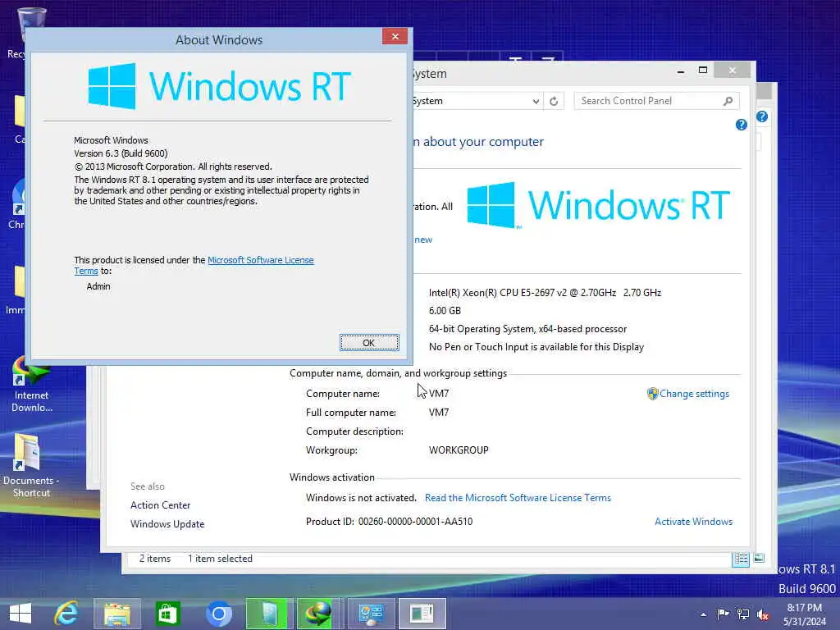Open Internet Download Manager on taskbar
The height and width of the screenshot is (630, 840).
tap(320, 614)
